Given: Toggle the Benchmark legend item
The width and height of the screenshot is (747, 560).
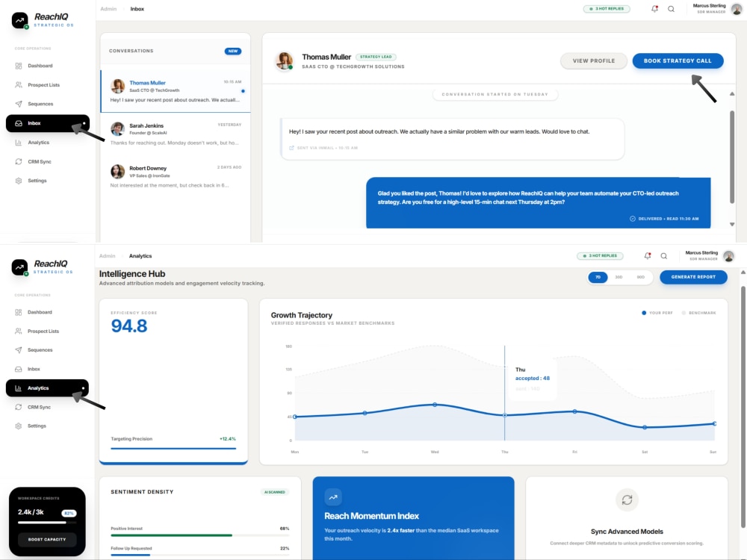Looking at the screenshot, I should tap(699, 313).
